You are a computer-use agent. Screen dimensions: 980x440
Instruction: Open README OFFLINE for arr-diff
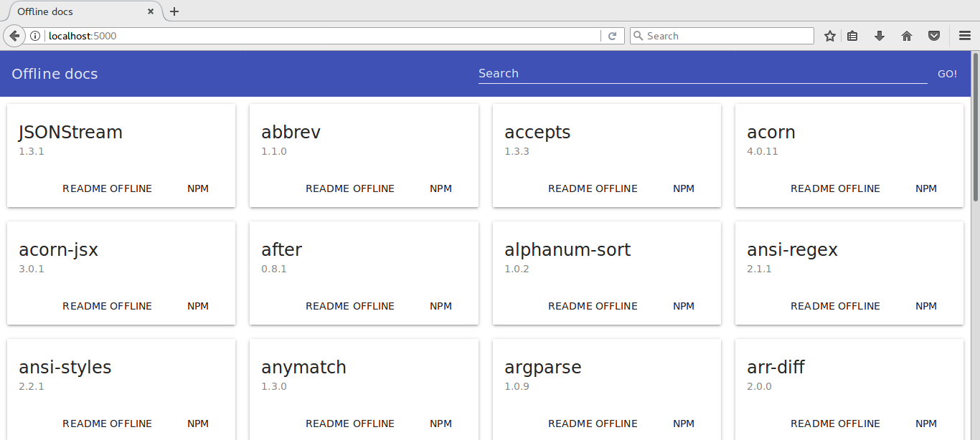click(835, 424)
